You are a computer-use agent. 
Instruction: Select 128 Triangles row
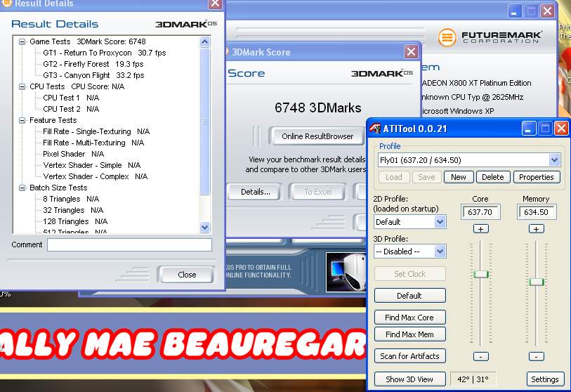[x=75, y=221]
